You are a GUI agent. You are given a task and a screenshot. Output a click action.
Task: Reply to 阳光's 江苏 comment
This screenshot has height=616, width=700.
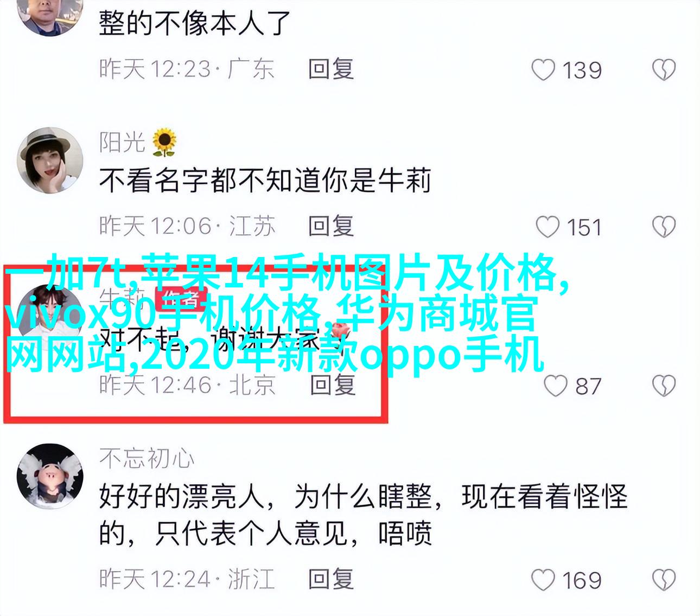point(331,226)
